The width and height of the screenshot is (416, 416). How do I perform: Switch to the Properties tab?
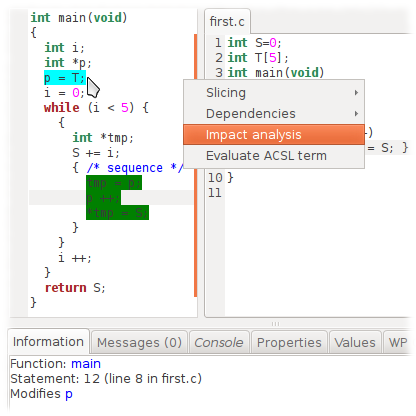[289, 342]
